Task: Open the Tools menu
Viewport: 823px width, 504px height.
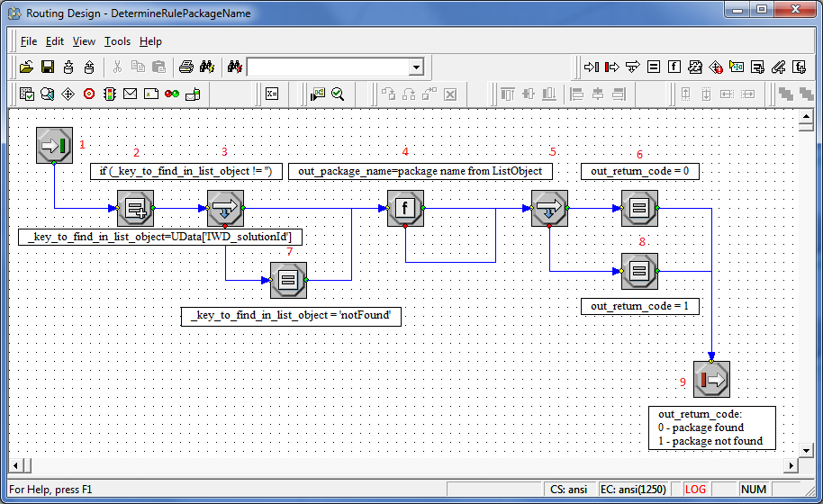Action: point(117,41)
